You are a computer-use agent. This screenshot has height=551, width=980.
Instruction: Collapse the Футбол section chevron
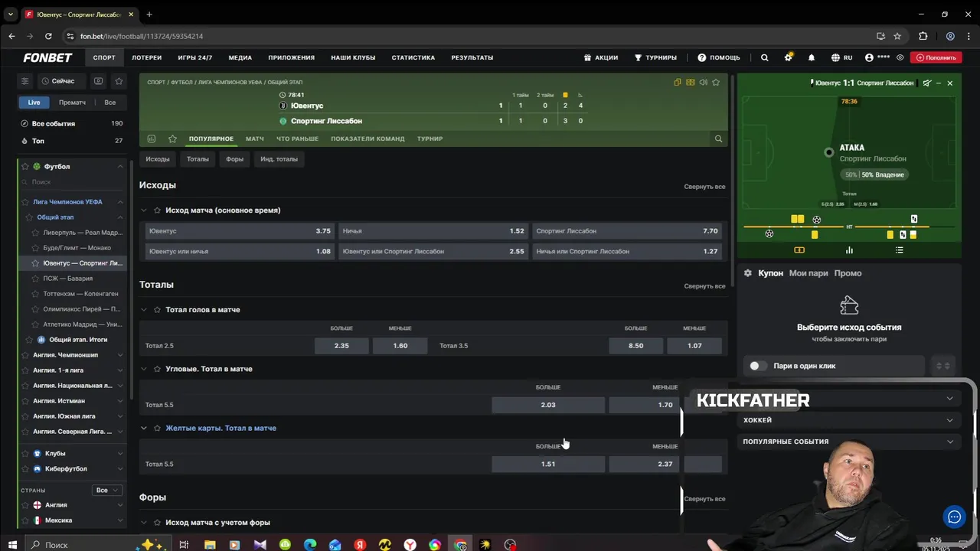[120, 166]
